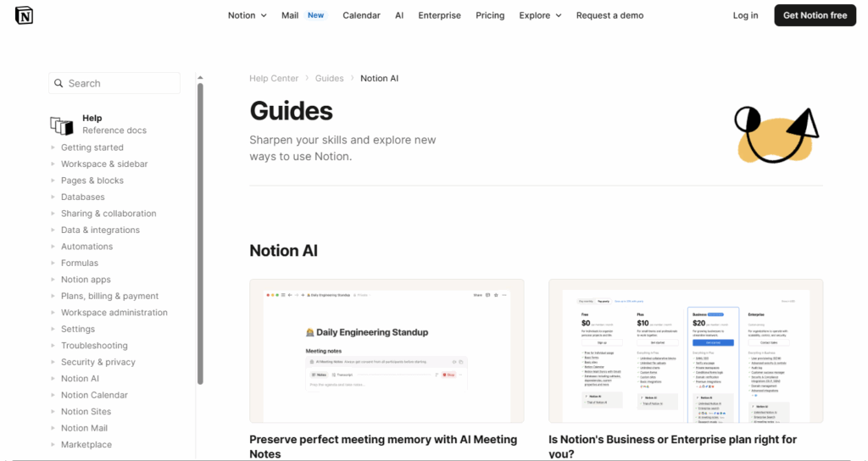Click Request a demo link
The height and width of the screenshot is (461, 868).
coord(609,15)
